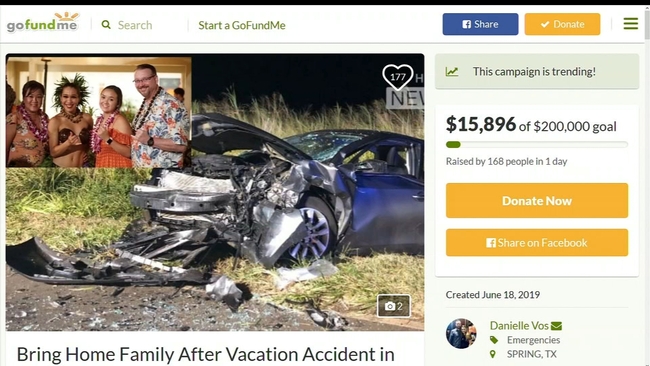650x366 pixels.
Task: Click the search magnifier icon
Action: coord(106,25)
